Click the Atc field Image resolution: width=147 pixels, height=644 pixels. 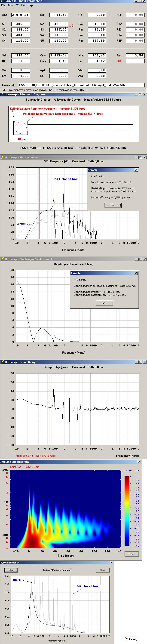97,76
